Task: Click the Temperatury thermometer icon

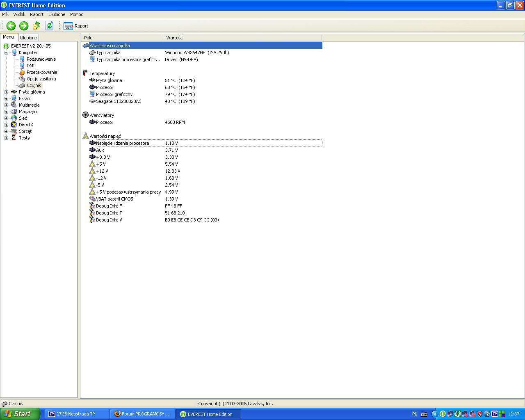Action: (x=85, y=73)
